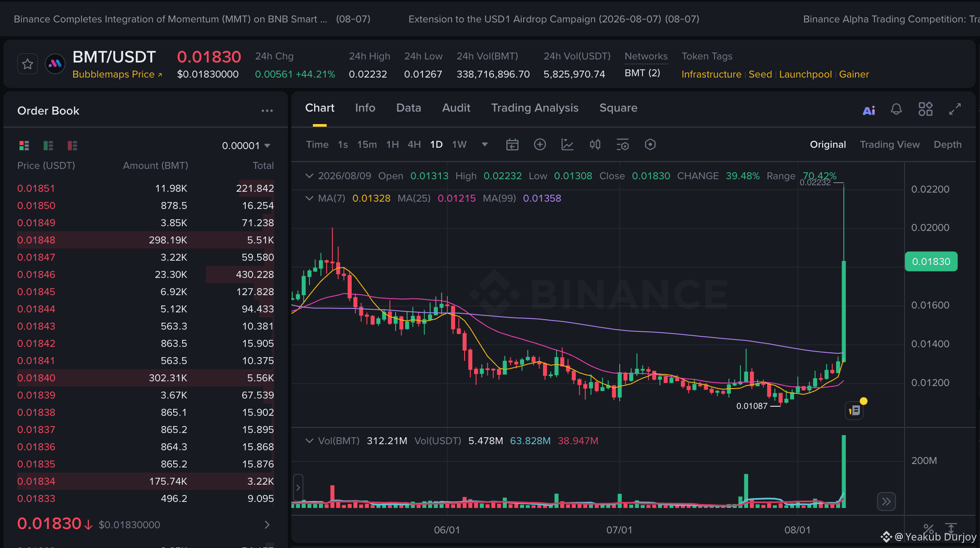Click the candlestick style icon
The height and width of the screenshot is (548, 980).
595,145
